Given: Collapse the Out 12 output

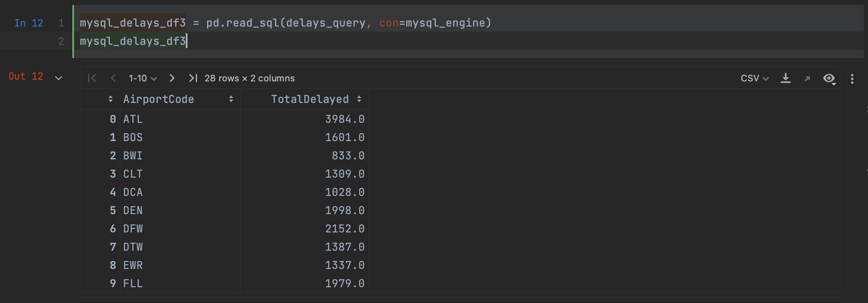Looking at the screenshot, I should [59, 78].
